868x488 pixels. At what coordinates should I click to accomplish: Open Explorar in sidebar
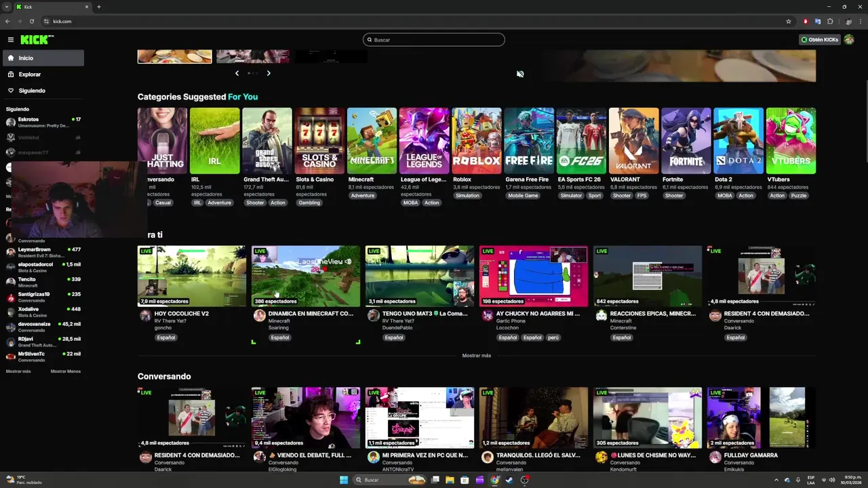43,75
